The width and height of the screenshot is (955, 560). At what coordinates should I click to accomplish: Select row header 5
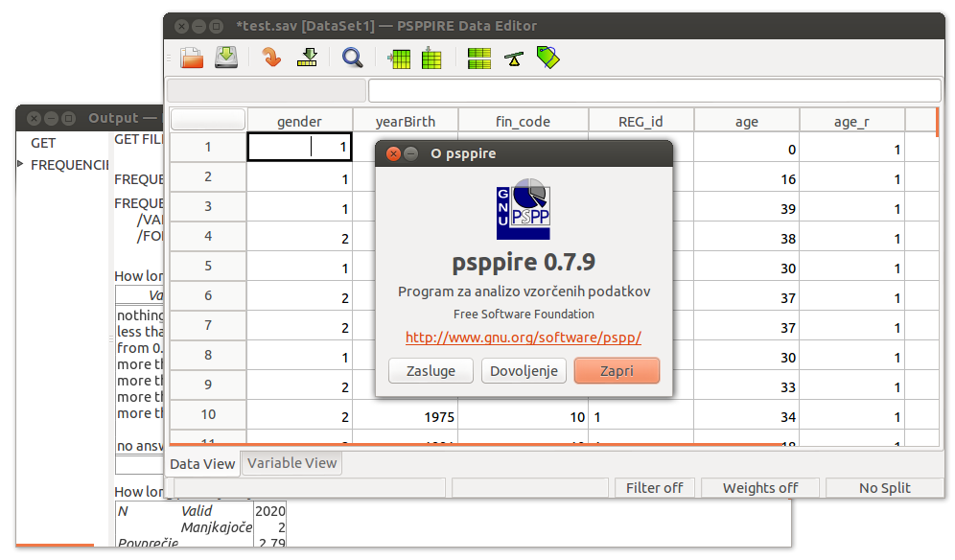[x=208, y=266]
